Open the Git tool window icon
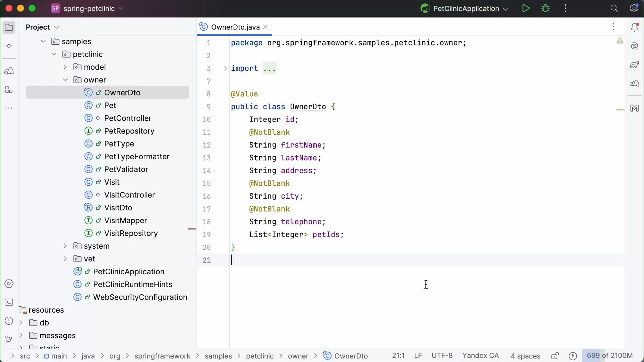Screen dimensions: 644x362 (9, 339)
